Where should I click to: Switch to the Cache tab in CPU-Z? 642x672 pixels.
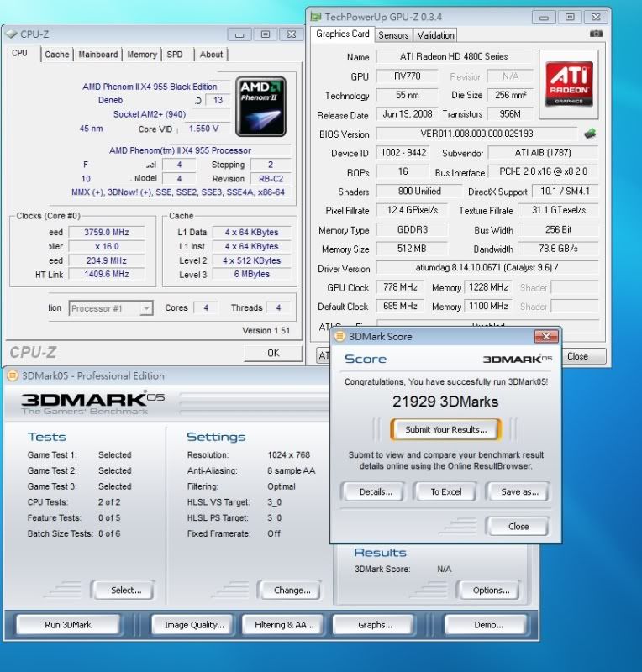click(x=56, y=55)
